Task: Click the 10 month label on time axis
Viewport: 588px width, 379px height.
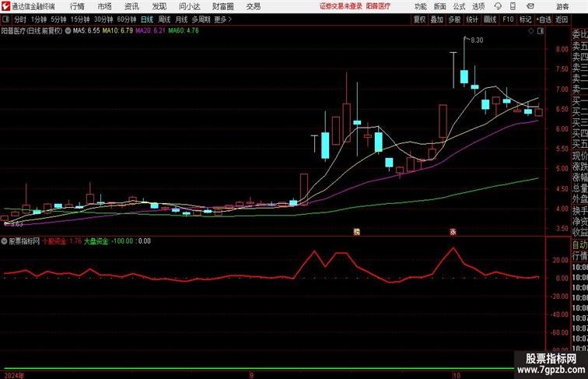Action: click(x=457, y=375)
